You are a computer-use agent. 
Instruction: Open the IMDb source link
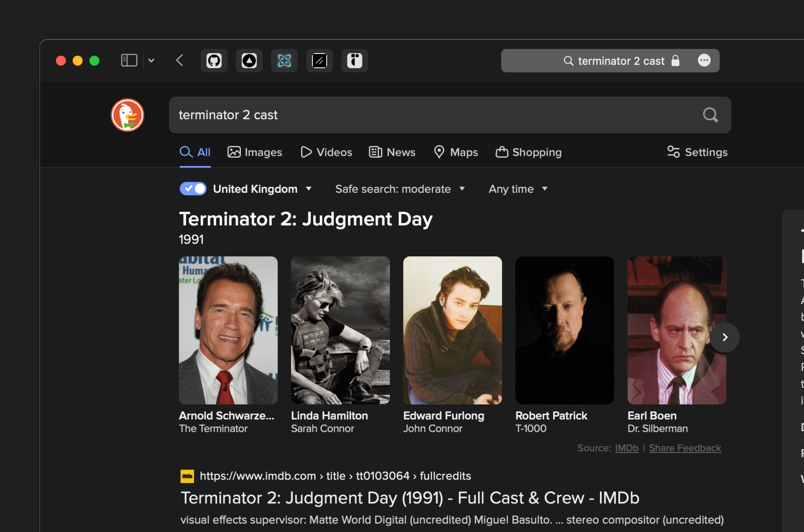coord(627,448)
